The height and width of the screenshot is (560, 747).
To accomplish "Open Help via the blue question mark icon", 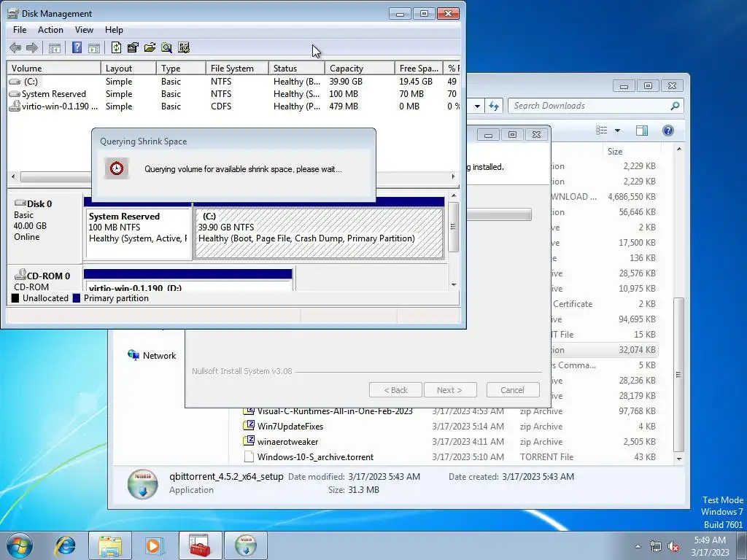I will click(x=77, y=47).
